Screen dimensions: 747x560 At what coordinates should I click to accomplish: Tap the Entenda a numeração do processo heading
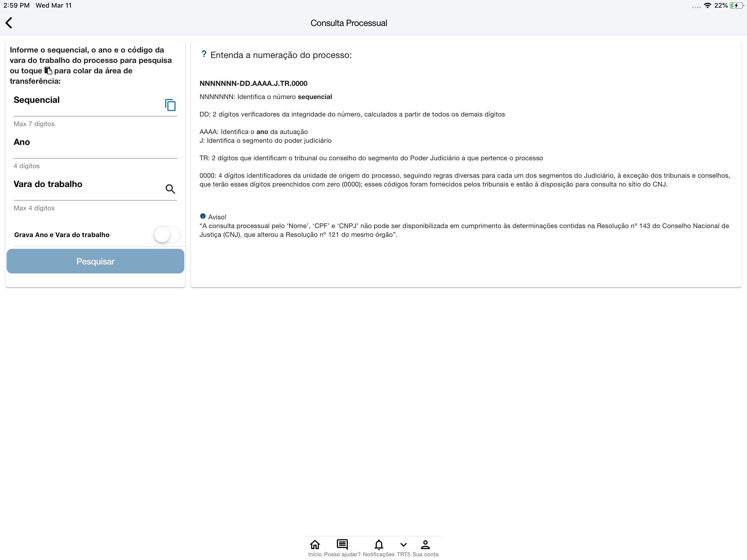[x=281, y=55]
